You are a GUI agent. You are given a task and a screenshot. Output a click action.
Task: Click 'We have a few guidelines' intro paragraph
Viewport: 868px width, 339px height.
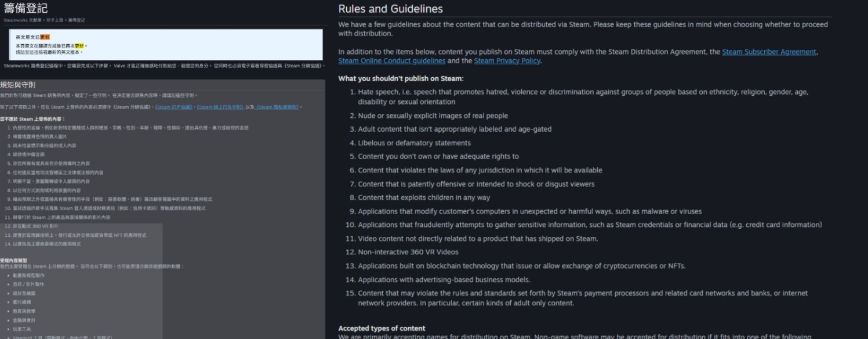[583, 29]
